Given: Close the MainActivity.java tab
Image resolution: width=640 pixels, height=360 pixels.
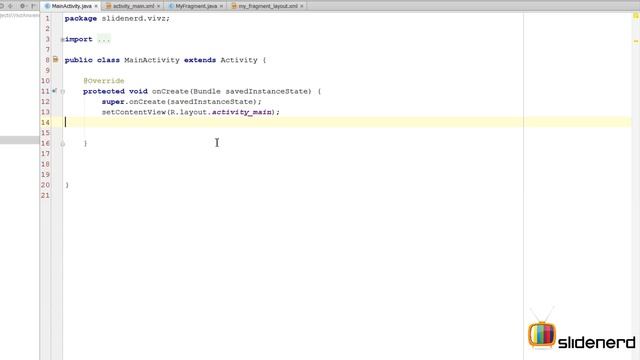Looking at the screenshot, I should [96, 6].
